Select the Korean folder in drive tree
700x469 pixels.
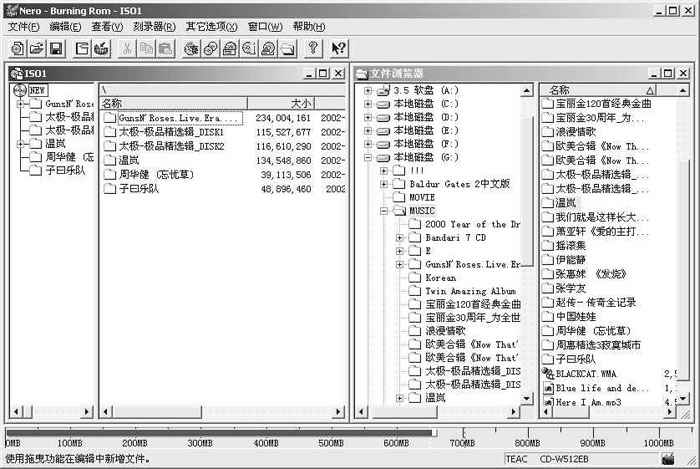click(x=432, y=278)
